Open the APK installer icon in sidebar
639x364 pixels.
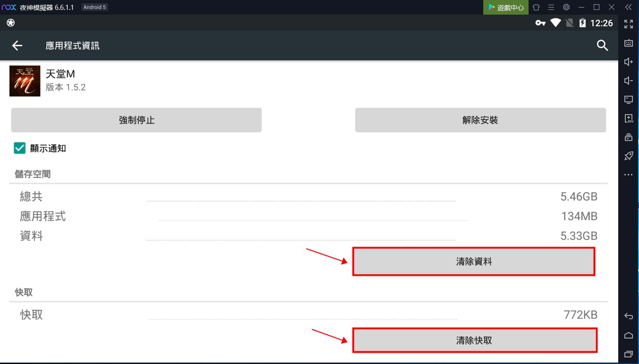point(628,118)
